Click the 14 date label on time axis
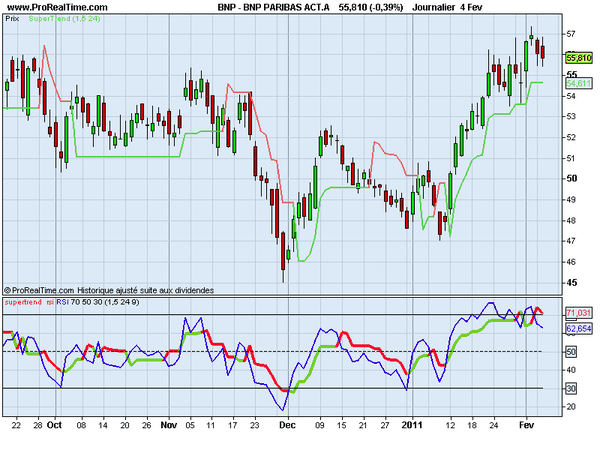Viewport: 600px width, 450px height. coord(103,426)
